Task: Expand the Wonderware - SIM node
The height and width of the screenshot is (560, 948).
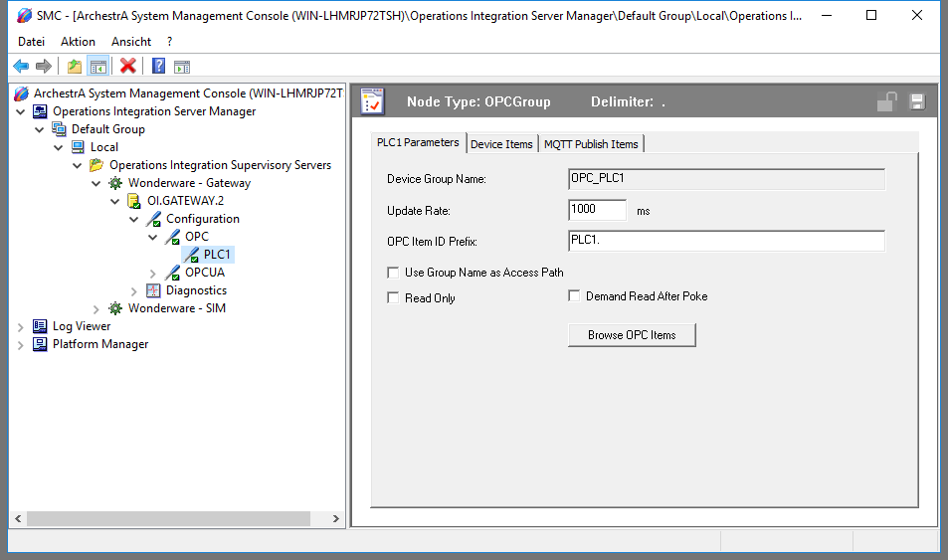Action: pyautogui.click(x=96, y=308)
